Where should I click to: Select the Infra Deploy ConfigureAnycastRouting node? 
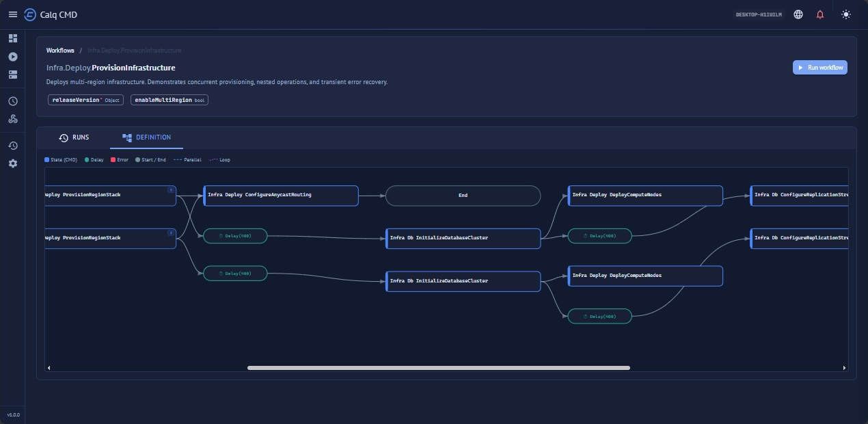(281, 196)
